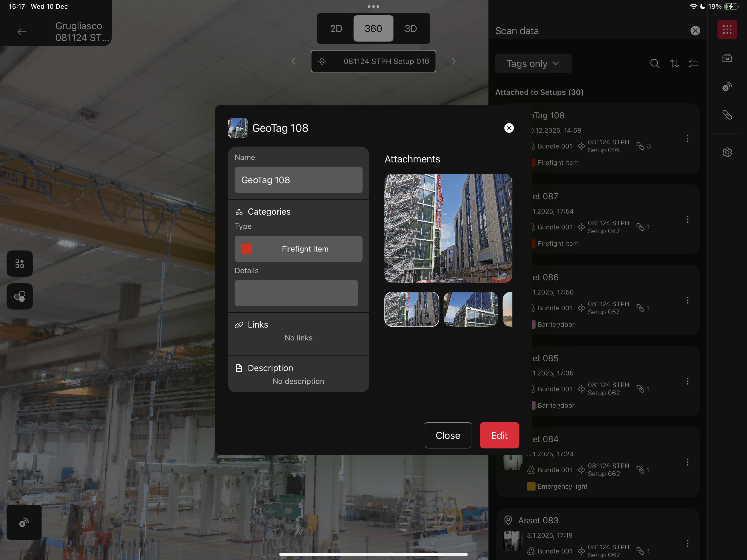
Task: Expand the Tags only filter dropdown
Action: (533, 63)
